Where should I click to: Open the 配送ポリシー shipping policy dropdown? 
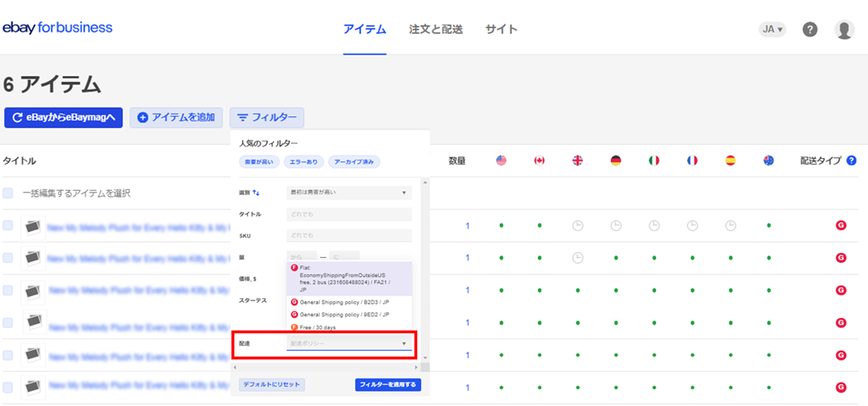click(349, 343)
